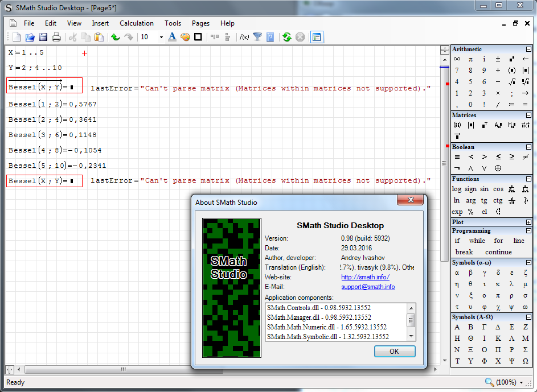Click the Undo arrow icon
This screenshot has width=537, height=392.
(115, 37)
